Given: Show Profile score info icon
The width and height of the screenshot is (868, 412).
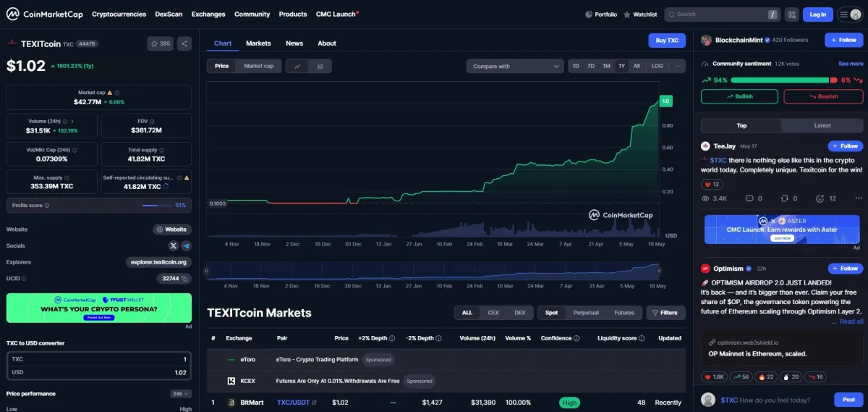Looking at the screenshot, I should [47, 206].
